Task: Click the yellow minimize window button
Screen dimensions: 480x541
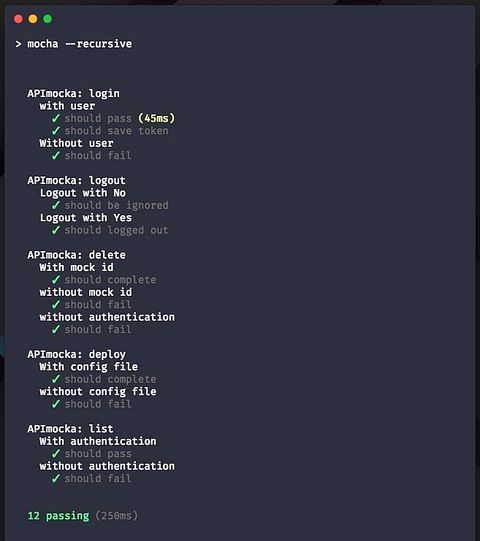Action: click(x=33, y=19)
